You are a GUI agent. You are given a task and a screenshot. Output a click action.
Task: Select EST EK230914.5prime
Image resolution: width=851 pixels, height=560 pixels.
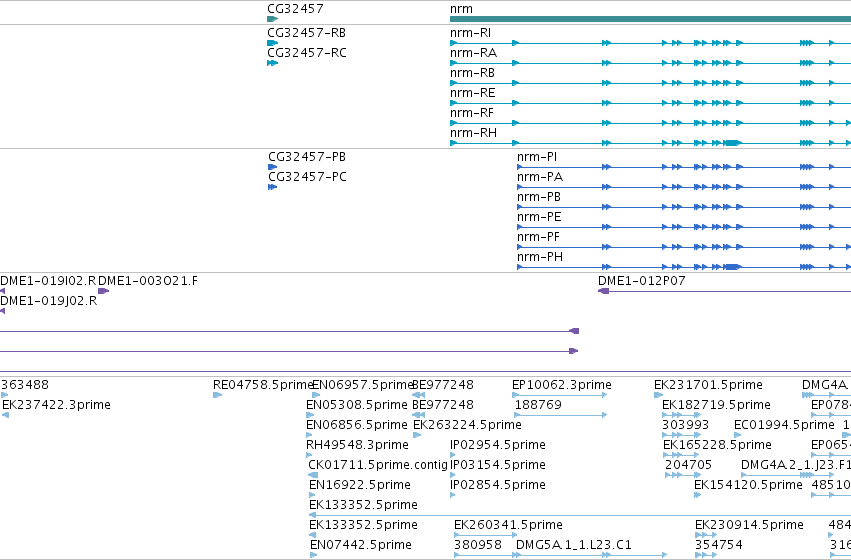coord(749,525)
